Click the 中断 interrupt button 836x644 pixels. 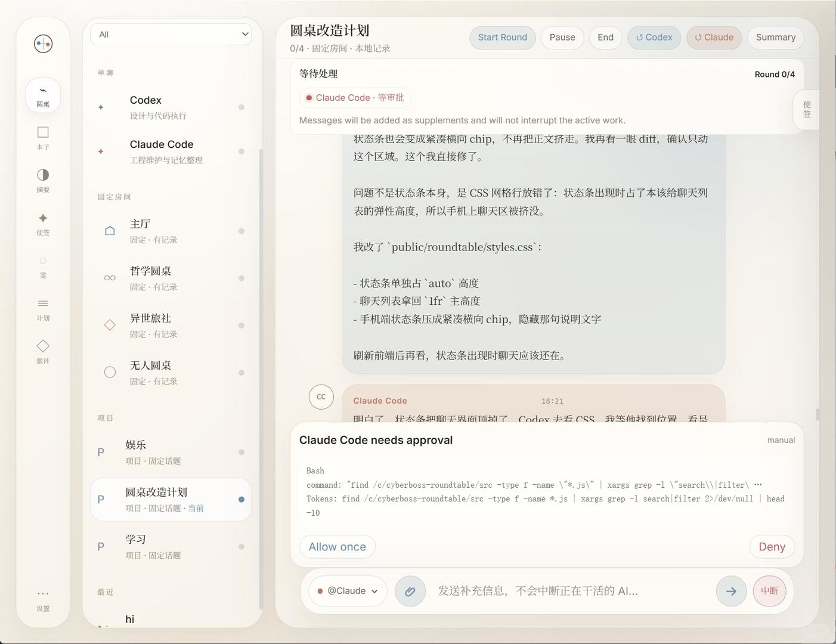[770, 591]
